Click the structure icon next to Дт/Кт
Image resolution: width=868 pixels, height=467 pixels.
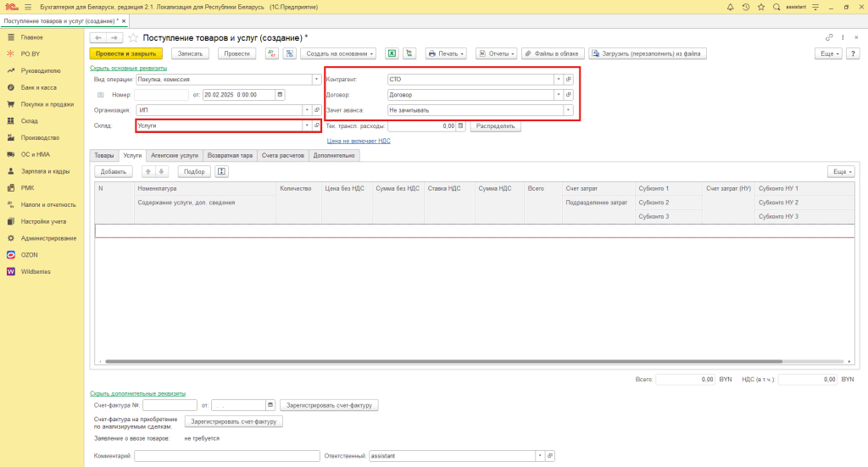click(x=290, y=53)
